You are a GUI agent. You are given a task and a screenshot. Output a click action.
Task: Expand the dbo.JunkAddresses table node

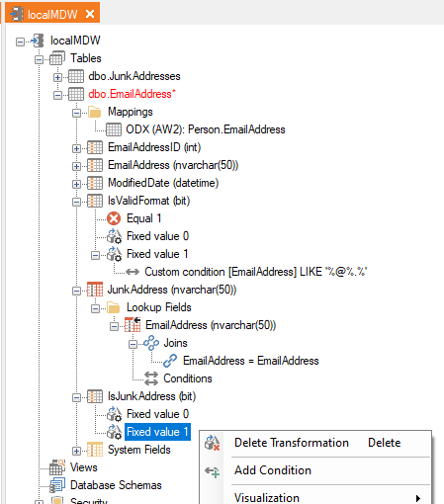point(57,77)
